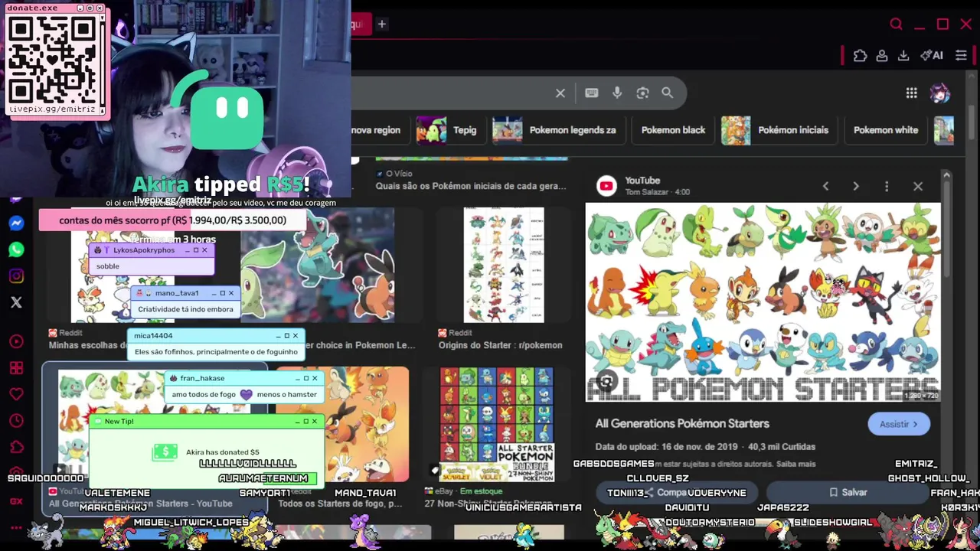980x551 pixels.
Task: Click the preview panel scrollbar
Action: 947,230
